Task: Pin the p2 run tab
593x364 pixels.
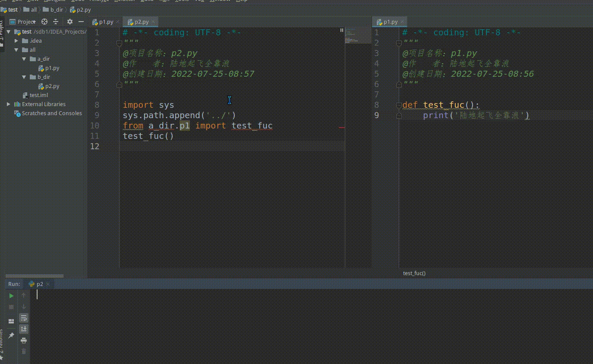Action: [x=12, y=335]
